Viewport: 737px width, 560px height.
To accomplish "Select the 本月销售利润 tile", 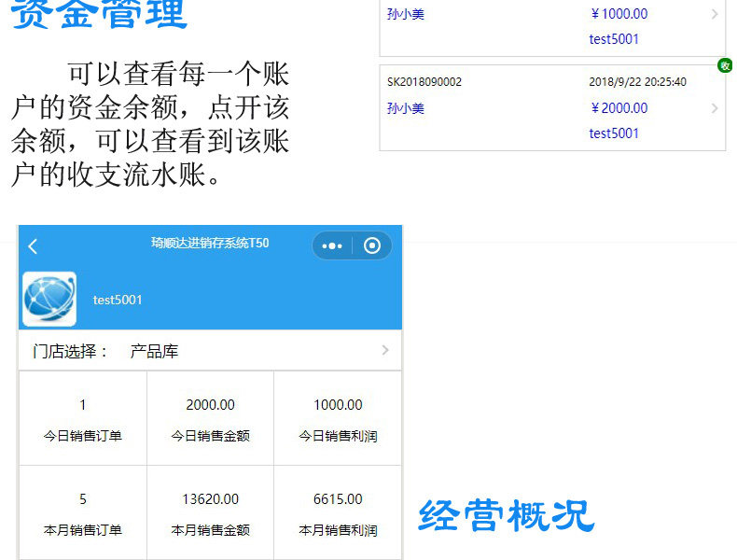I will 338,512.
